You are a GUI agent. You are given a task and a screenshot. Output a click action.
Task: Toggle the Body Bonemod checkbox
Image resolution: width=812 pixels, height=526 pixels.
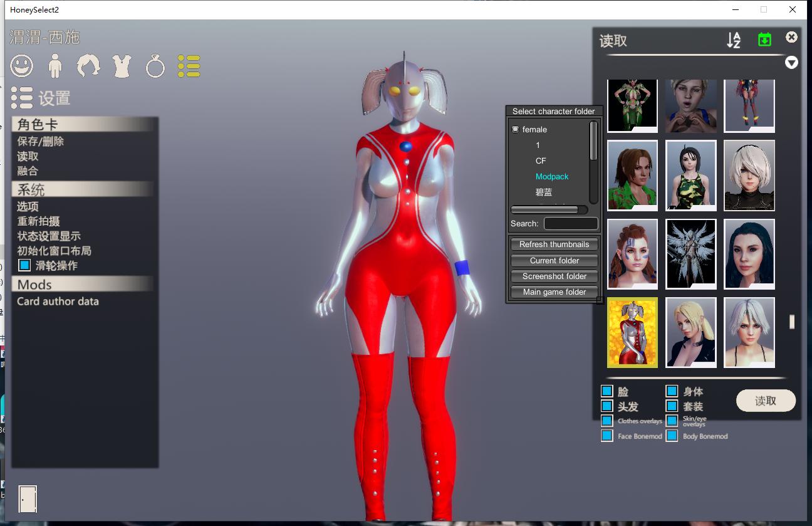click(x=672, y=436)
